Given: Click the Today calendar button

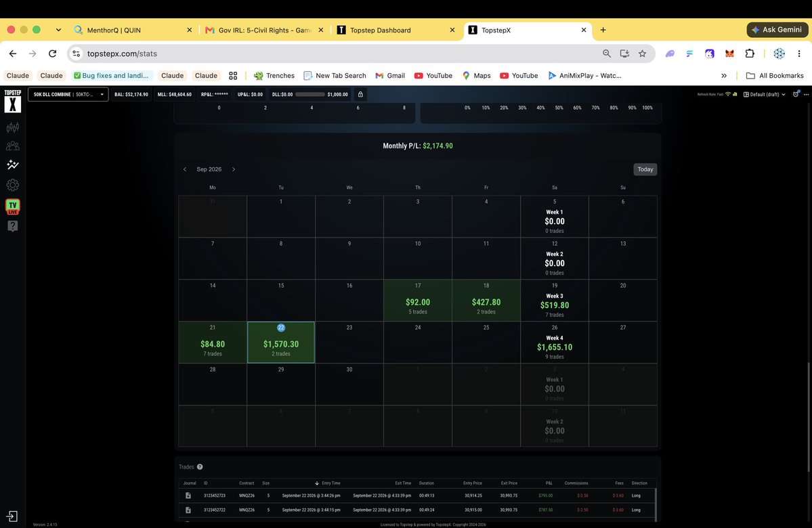Looking at the screenshot, I should [645, 169].
